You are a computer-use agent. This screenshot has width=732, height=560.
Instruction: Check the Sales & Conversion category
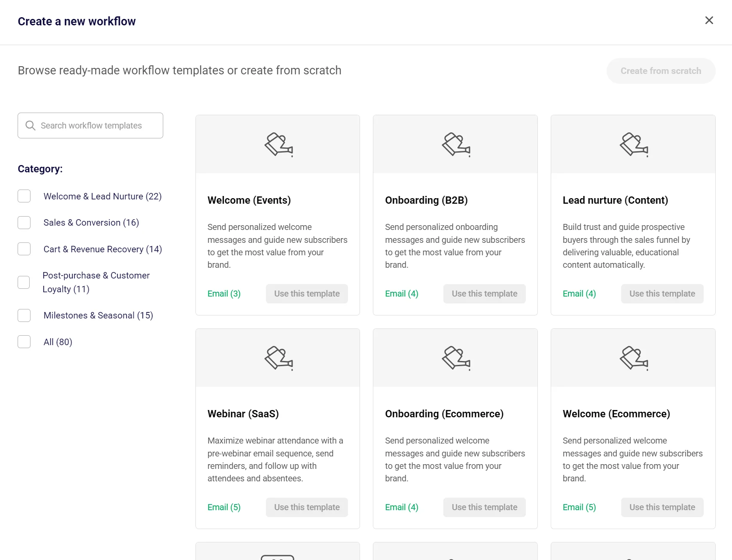pyautogui.click(x=24, y=223)
